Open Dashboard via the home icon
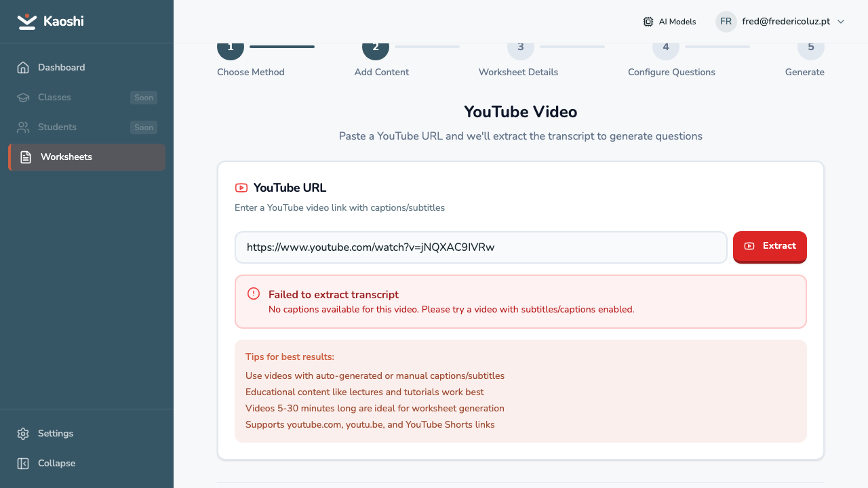868x488 pixels. tap(23, 68)
